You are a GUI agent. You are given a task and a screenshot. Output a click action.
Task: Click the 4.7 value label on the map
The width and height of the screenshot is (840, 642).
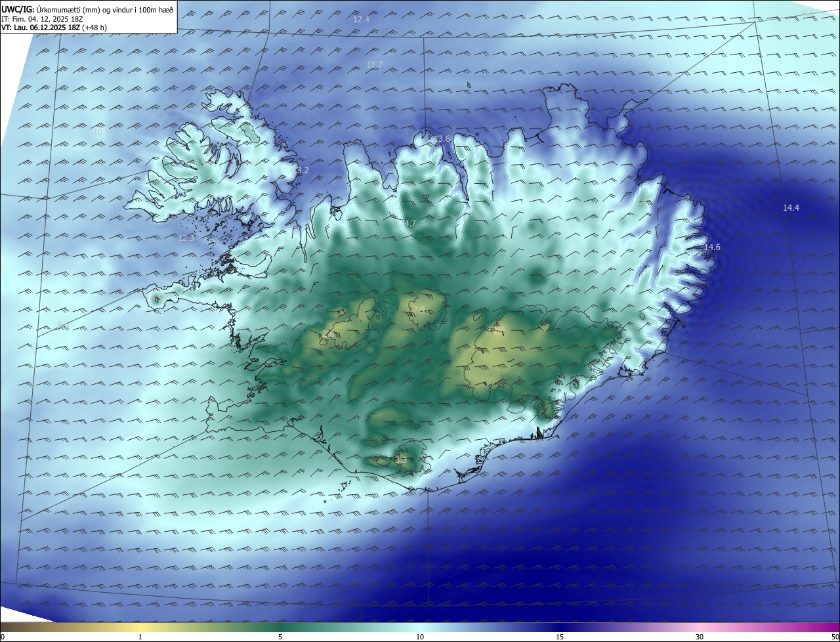point(410,224)
